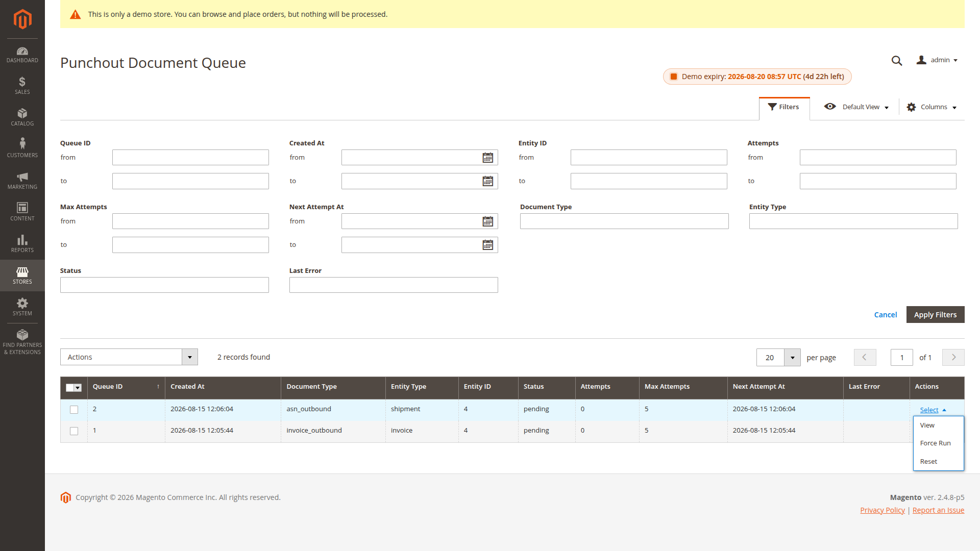Go to the previous results page
Image resolution: width=980 pixels, height=551 pixels.
(x=865, y=357)
